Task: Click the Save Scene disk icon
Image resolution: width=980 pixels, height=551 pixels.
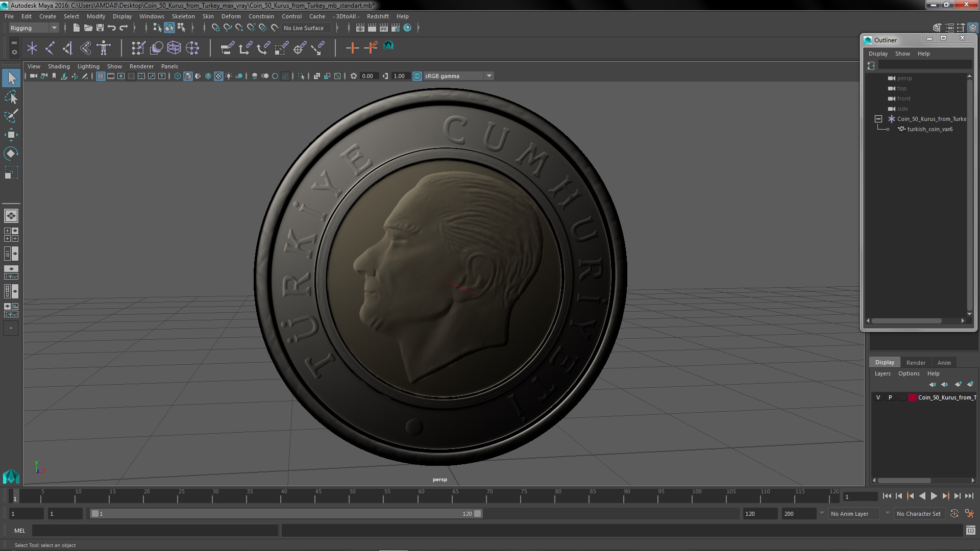Action: 100,28
